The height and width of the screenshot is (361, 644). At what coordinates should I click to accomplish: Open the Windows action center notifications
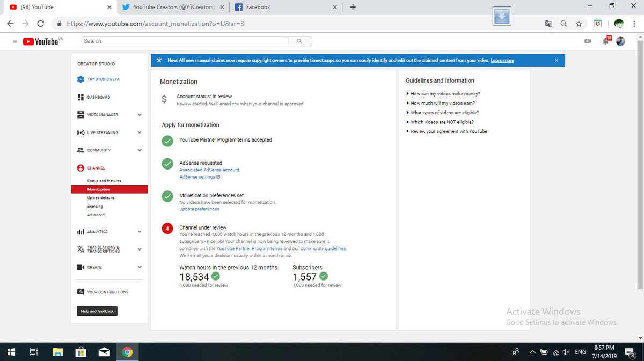tap(631, 352)
